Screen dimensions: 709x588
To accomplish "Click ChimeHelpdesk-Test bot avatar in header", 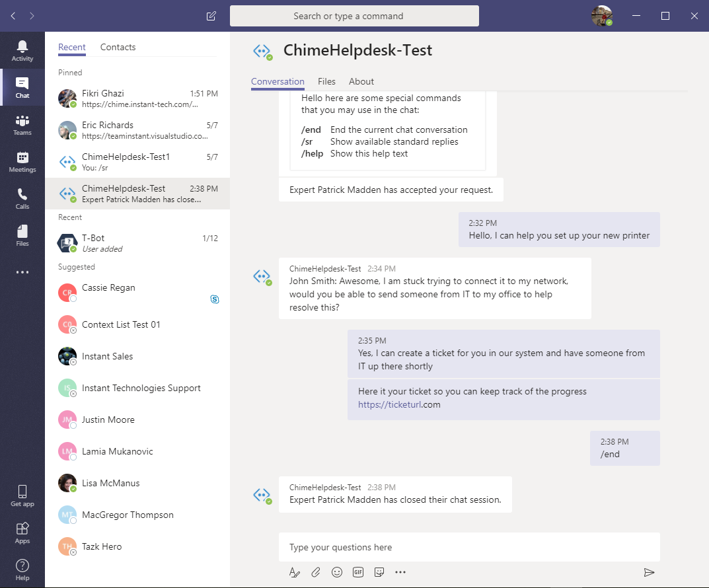I will (x=262, y=51).
